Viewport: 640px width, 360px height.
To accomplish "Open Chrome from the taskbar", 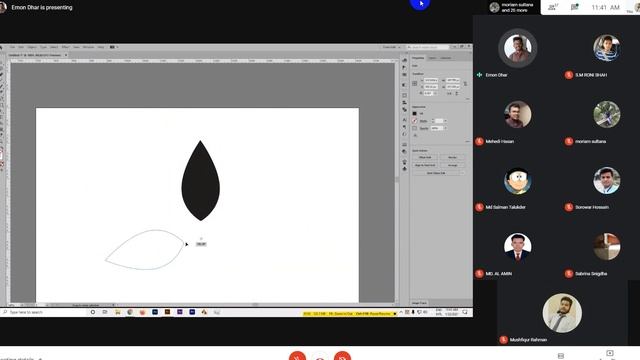I will (x=130, y=312).
